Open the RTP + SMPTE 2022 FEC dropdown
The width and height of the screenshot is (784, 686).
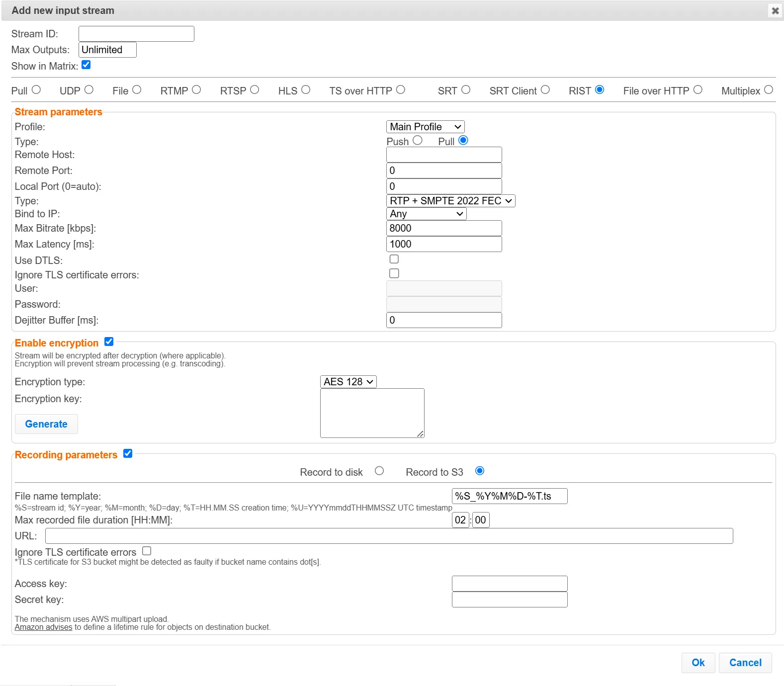(x=451, y=201)
